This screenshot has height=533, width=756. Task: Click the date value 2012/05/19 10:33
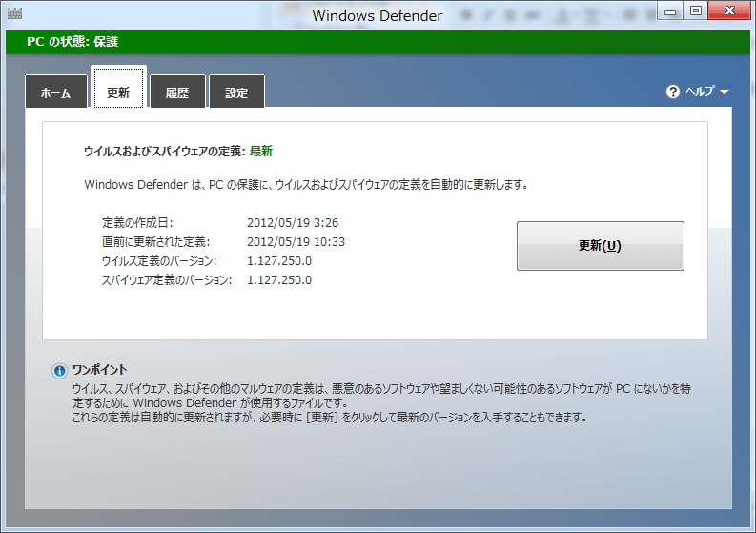tap(296, 242)
